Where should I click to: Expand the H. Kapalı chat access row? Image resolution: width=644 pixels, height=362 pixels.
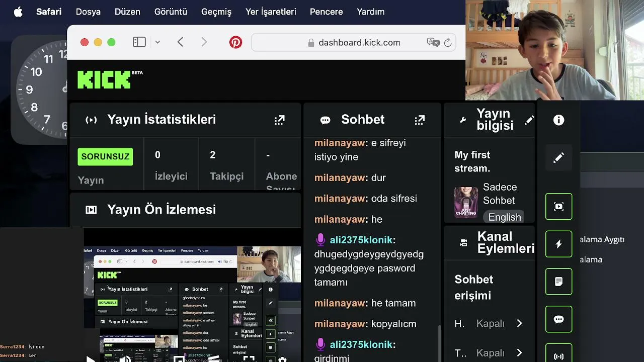point(489,324)
